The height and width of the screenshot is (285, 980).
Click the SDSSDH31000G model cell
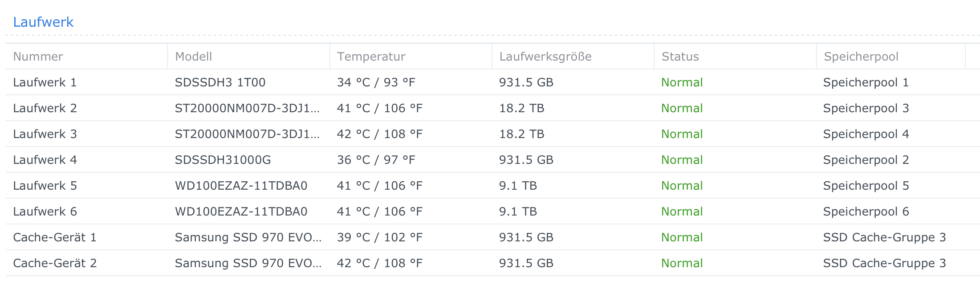[x=223, y=160]
